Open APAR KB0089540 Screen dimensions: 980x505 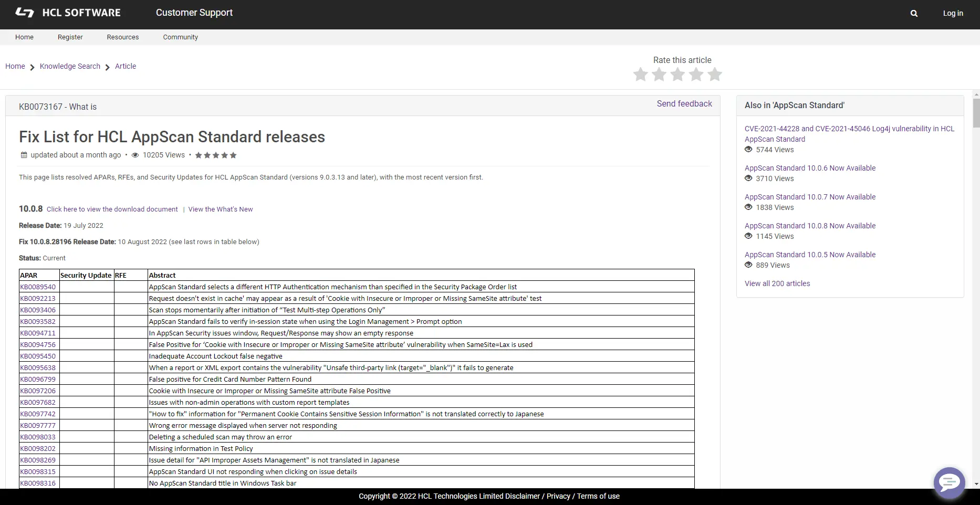(38, 287)
